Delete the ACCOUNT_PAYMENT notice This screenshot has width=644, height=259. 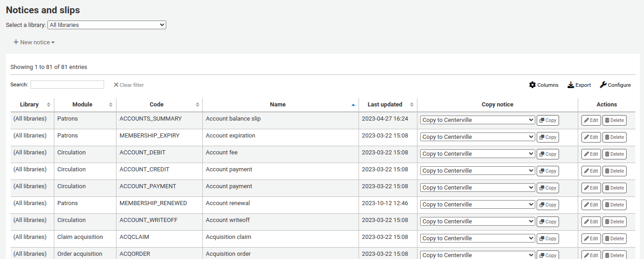[x=614, y=188]
